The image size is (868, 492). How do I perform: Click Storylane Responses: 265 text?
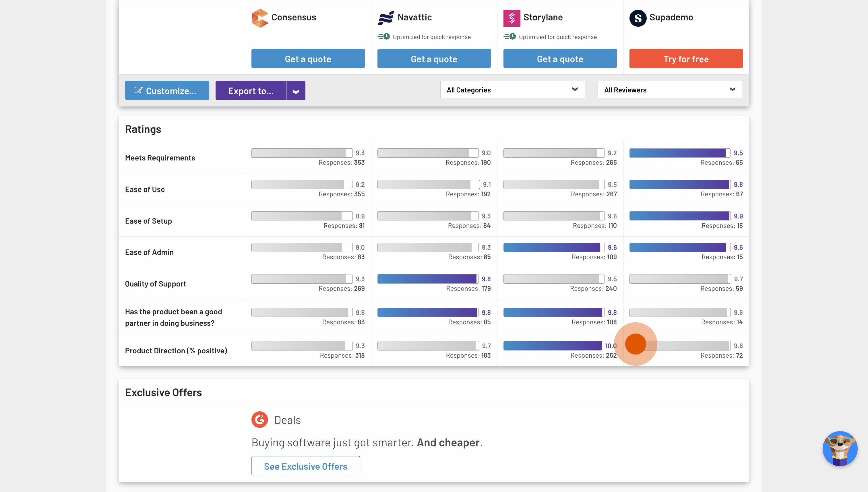(x=593, y=162)
